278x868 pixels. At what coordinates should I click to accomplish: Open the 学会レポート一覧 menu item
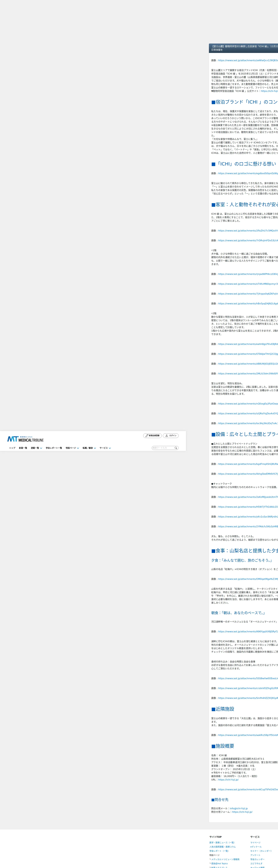(x=54, y=448)
